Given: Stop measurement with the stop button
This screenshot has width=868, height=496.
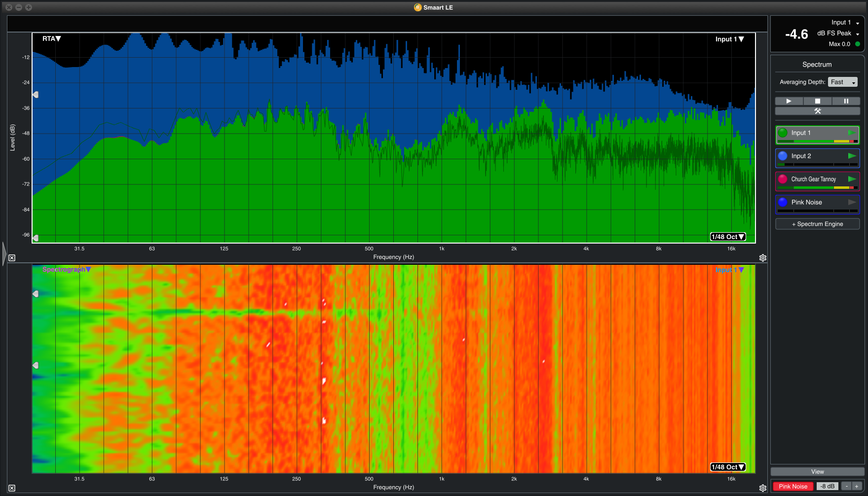Looking at the screenshot, I should 817,101.
